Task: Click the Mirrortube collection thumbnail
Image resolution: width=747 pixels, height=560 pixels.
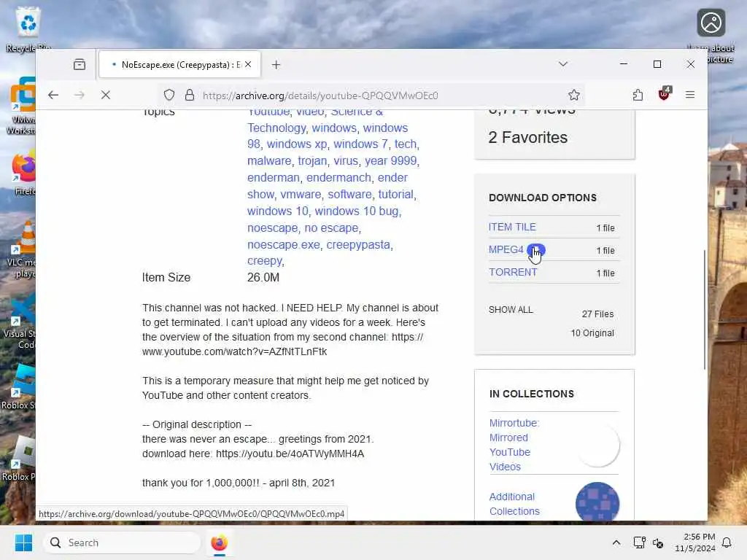Action: [x=597, y=445]
